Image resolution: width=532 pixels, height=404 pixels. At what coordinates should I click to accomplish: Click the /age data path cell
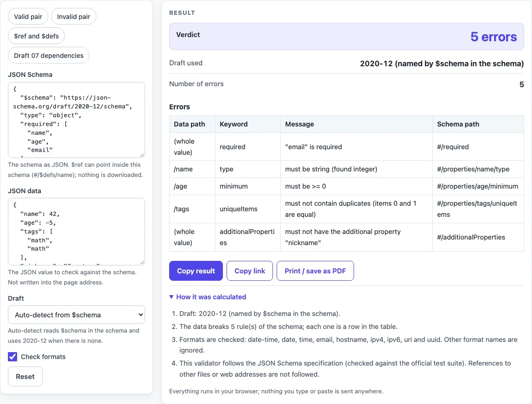(192, 186)
